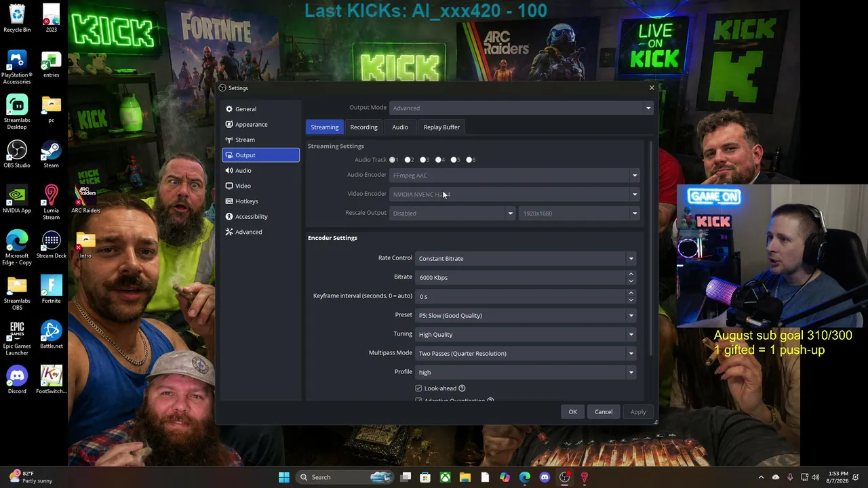Screen dimensions: 868x488
Task: Open the Windows Start menu
Action: [x=284, y=477]
